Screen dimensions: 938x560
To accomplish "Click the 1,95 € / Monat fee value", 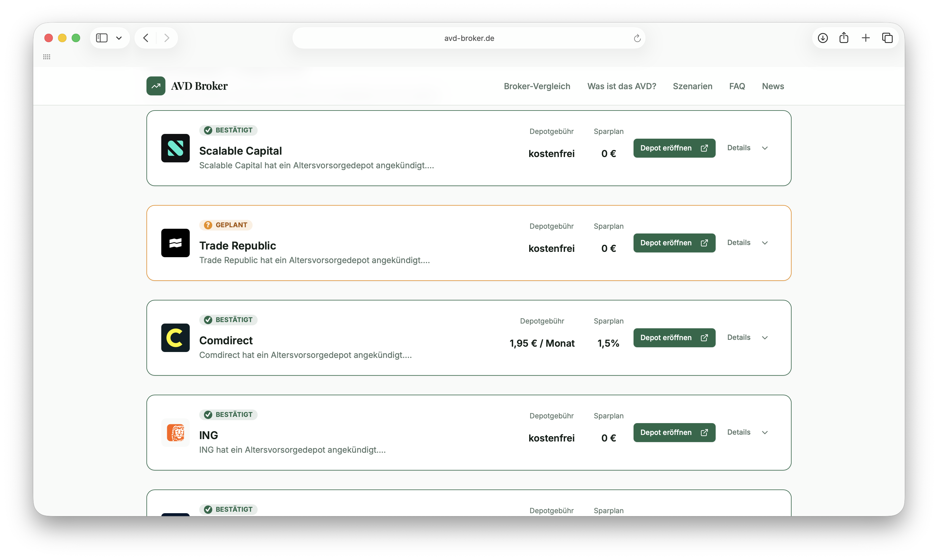I will (x=542, y=343).
